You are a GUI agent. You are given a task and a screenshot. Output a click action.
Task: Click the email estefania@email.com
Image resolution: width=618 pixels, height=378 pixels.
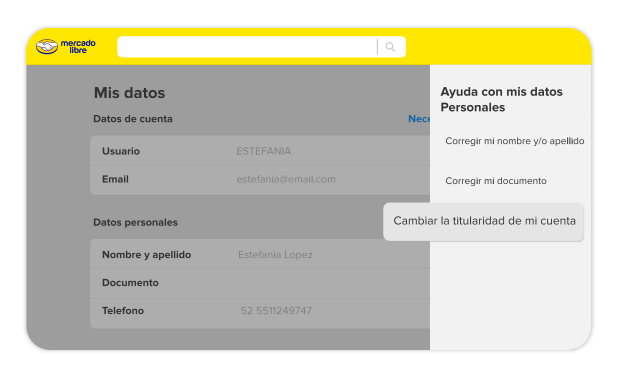coord(286,179)
